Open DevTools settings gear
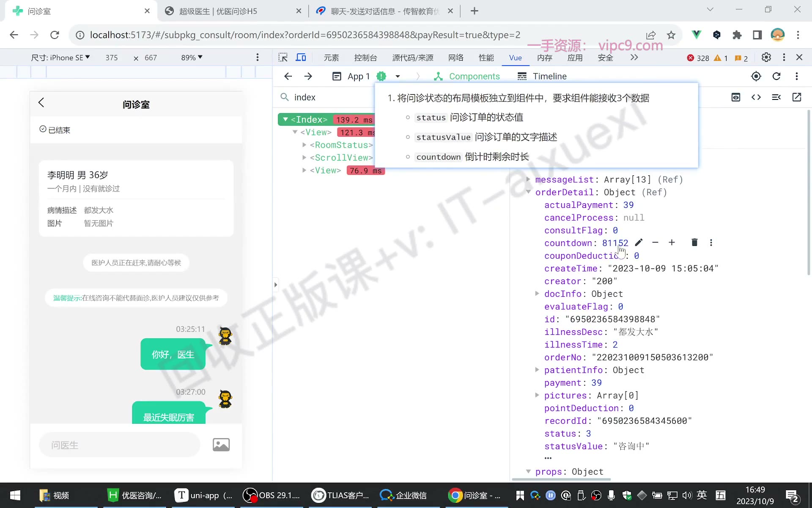 [766, 58]
